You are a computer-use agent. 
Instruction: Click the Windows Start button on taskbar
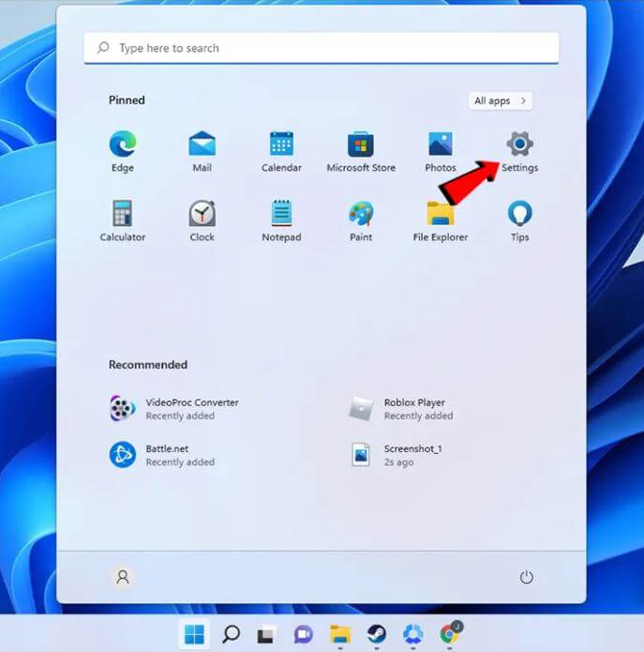(194, 634)
